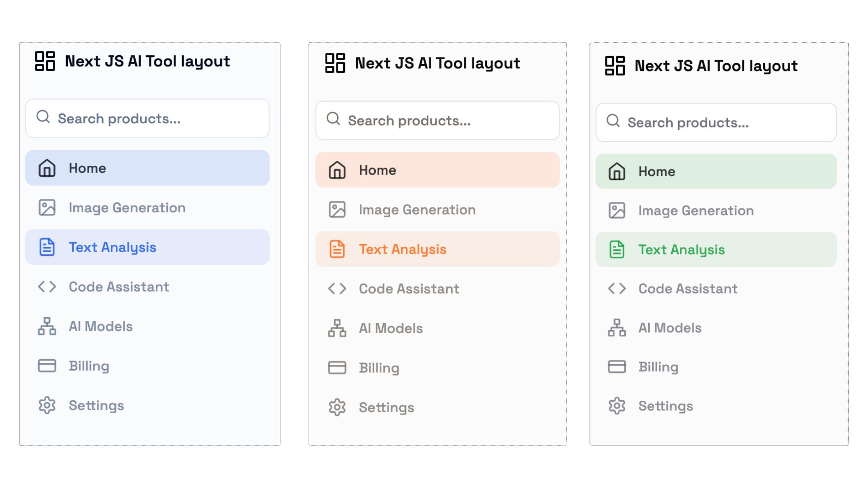Viewport: 868px width, 488px height.
Task: Click the grid logo icon in the blue sidebar
Action: point(45,61)
